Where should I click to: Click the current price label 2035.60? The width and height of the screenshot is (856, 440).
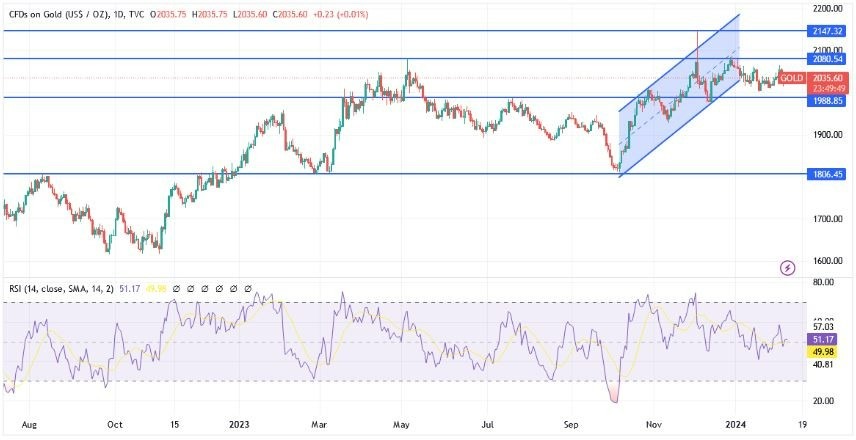[827, 78]
